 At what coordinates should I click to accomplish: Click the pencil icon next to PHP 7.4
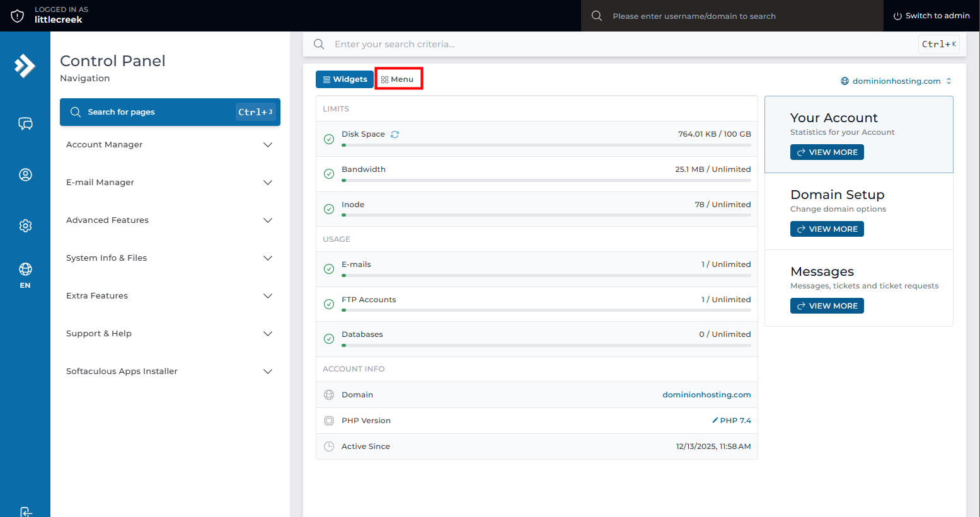pos(715,421)
